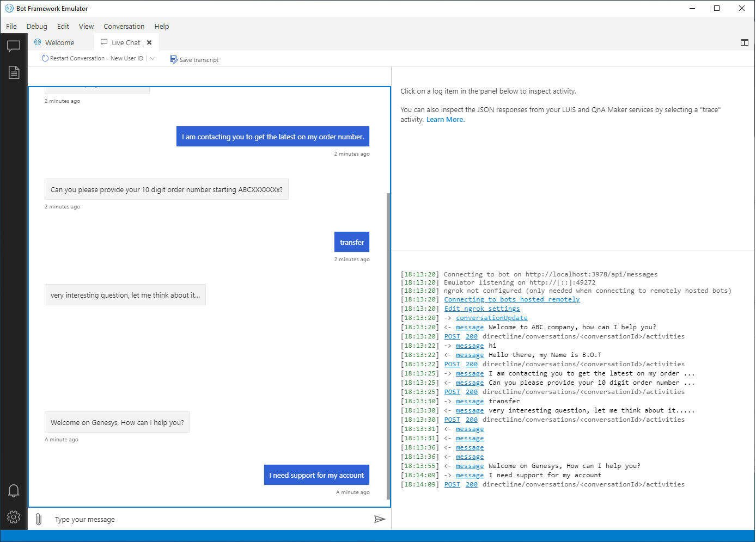756x542 pixels.
Task: Switch to the Welcome tab
Action: click(60, 42)
